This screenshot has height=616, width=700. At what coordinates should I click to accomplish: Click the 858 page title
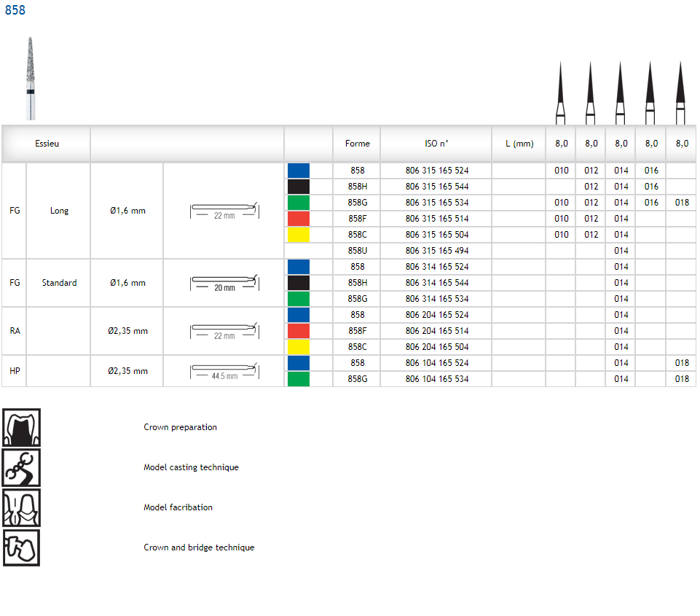(x=15, y=10)
